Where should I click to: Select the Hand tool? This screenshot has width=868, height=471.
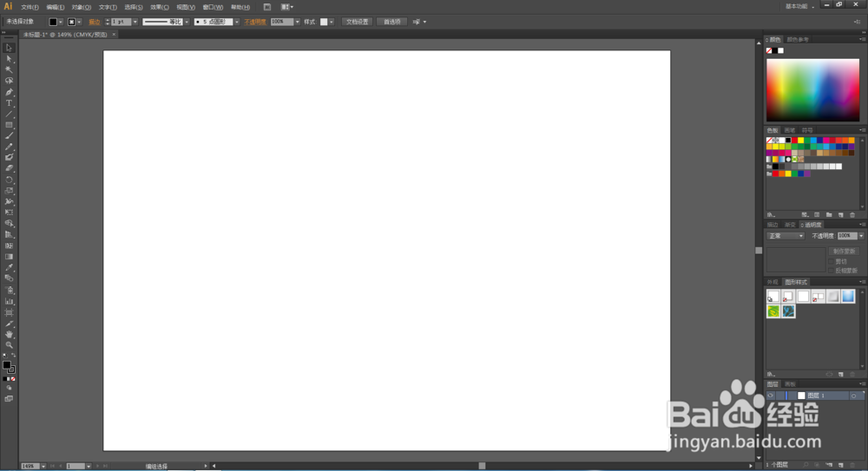(9, 334)
